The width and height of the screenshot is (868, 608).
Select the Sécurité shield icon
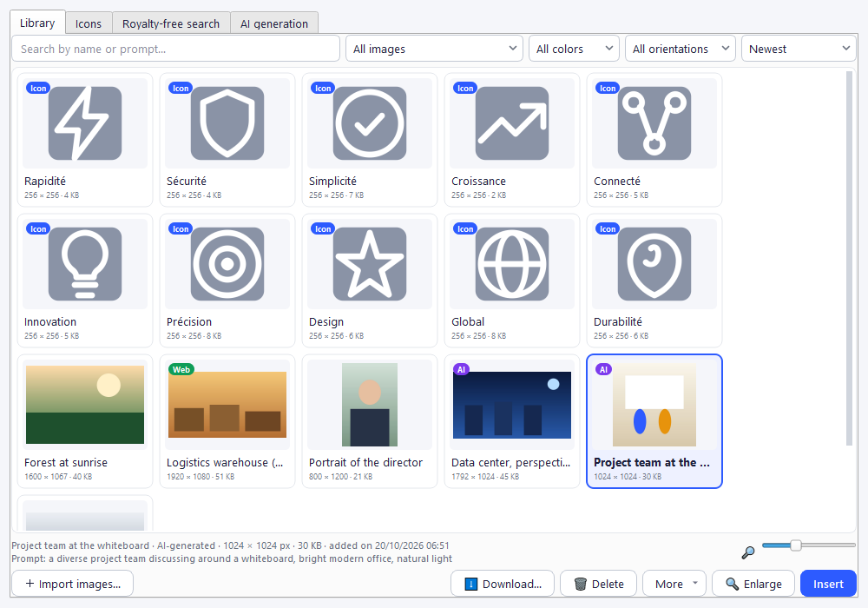[x=227, y=123]
